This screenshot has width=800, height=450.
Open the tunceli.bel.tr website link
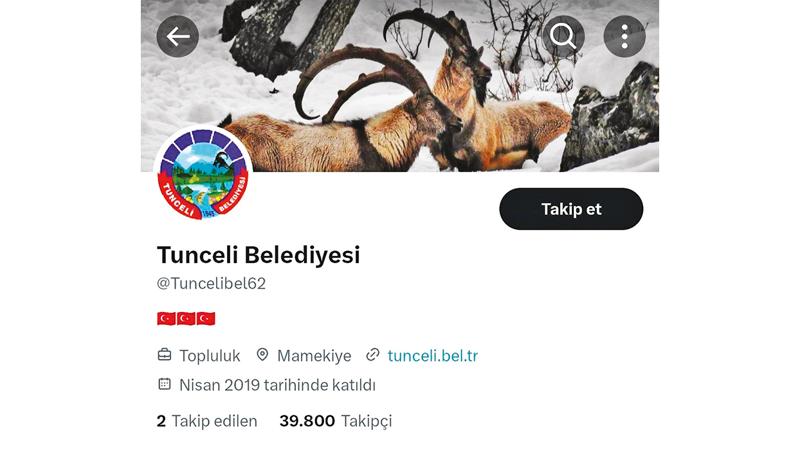(x=433, y=356)
